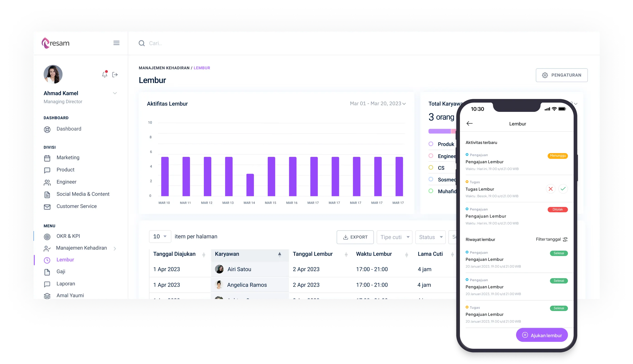Expand the Status filter dropdown
633x364 pixels.
430,237
